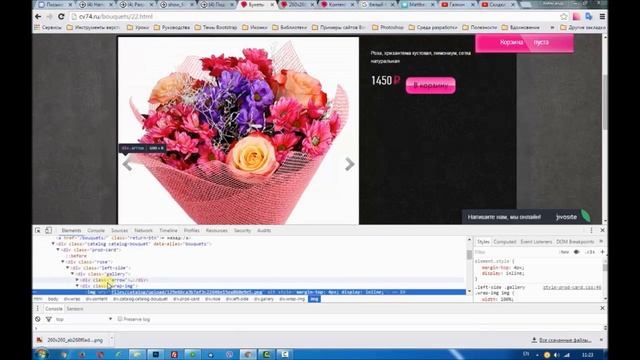640x360 pixels.
Task: Click the translate extension icon in the toolbar
Action: (589, 17)
